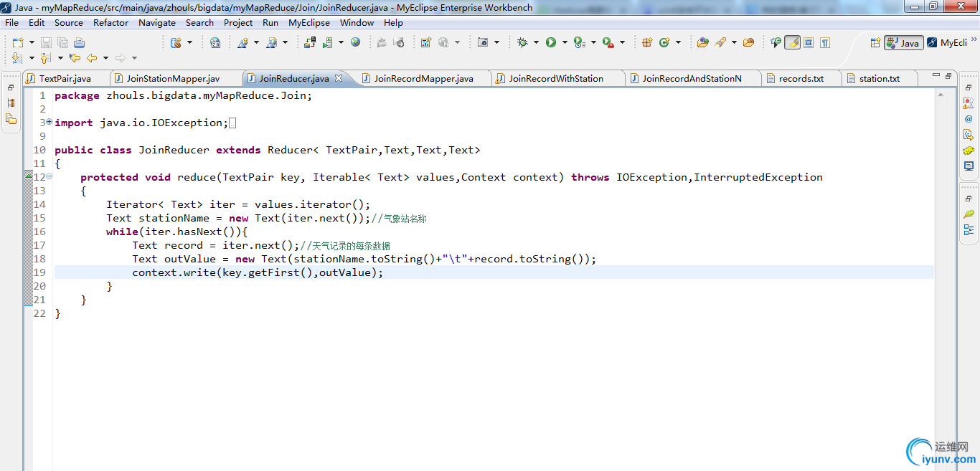Open the Refactor menu
The width and height of the screenshot is (980, 471).
110,22
